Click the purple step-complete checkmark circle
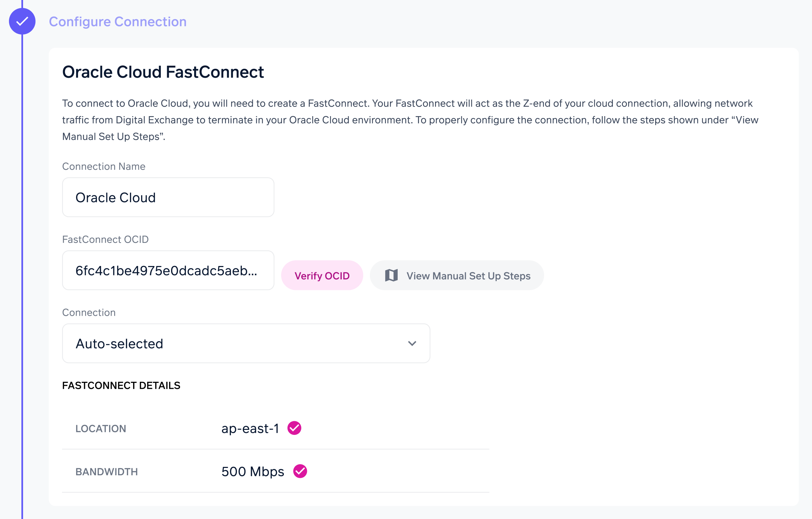The width and height of the screenshot is (812, 519). [22, 21]
